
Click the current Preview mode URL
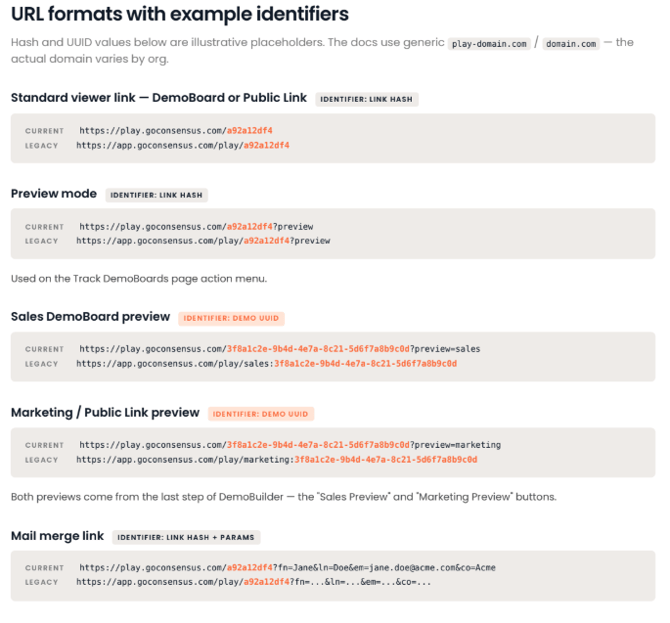196,226
